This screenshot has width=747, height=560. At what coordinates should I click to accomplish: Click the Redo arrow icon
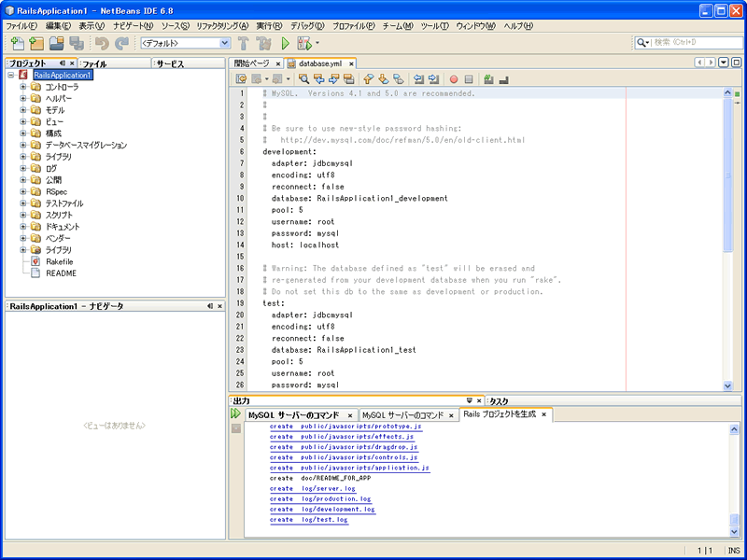[122, 43]
